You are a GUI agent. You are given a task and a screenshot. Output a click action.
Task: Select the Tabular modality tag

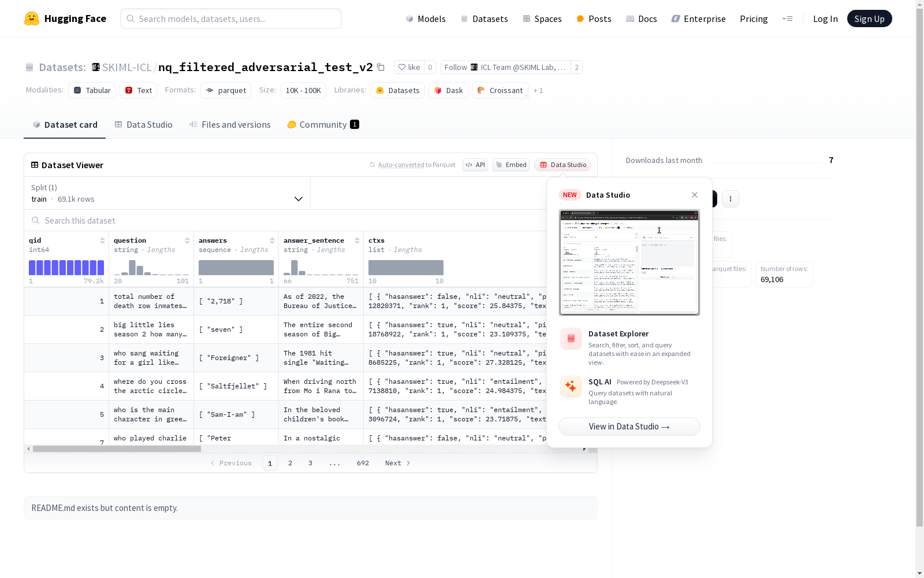point(92,90)
